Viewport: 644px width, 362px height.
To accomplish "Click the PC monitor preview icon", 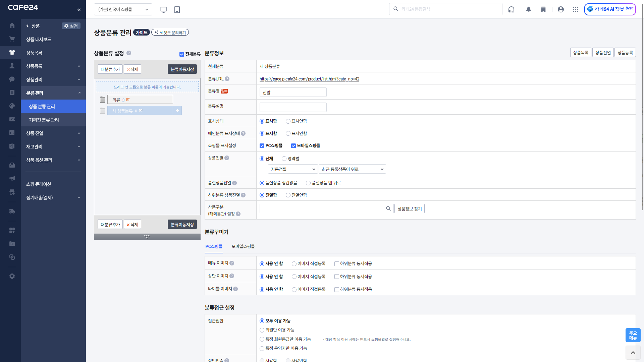I will coord(163,9).
